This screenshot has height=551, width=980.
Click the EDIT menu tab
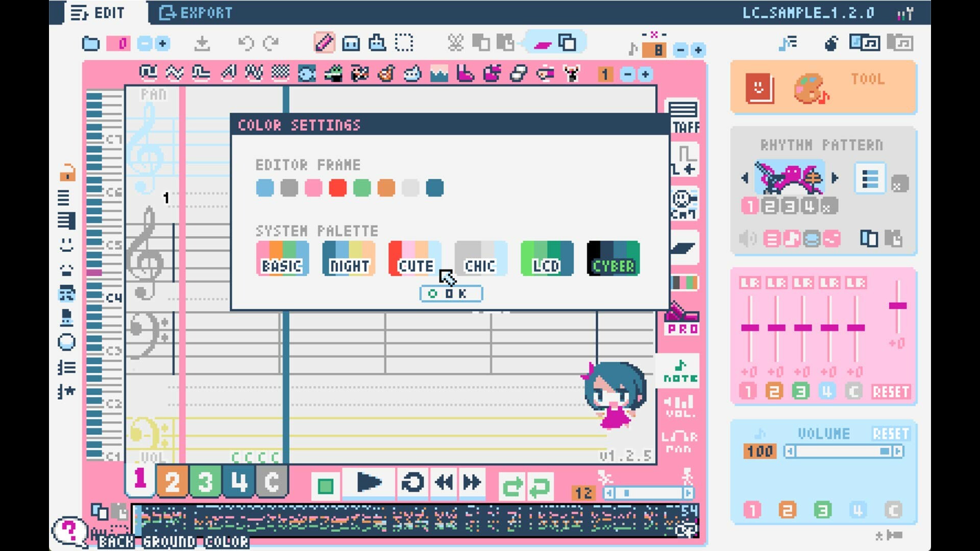point(100,12)
